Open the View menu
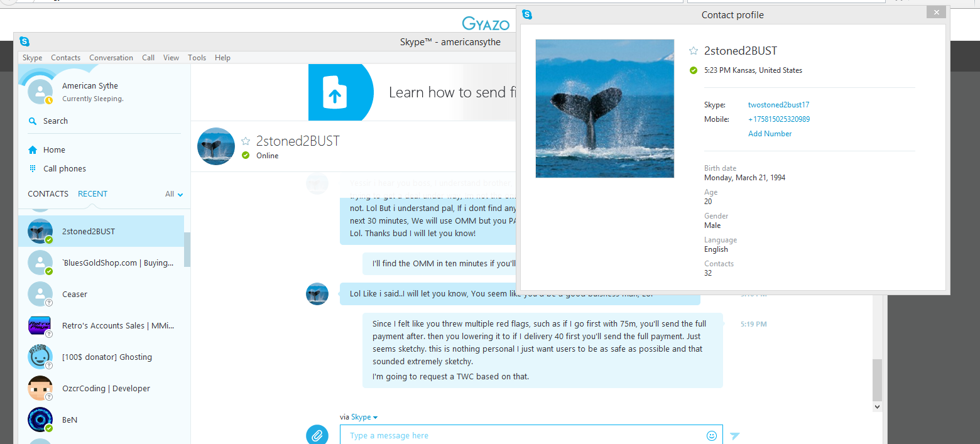The width and height of the screenshot is (980, 444). (171, 58)
